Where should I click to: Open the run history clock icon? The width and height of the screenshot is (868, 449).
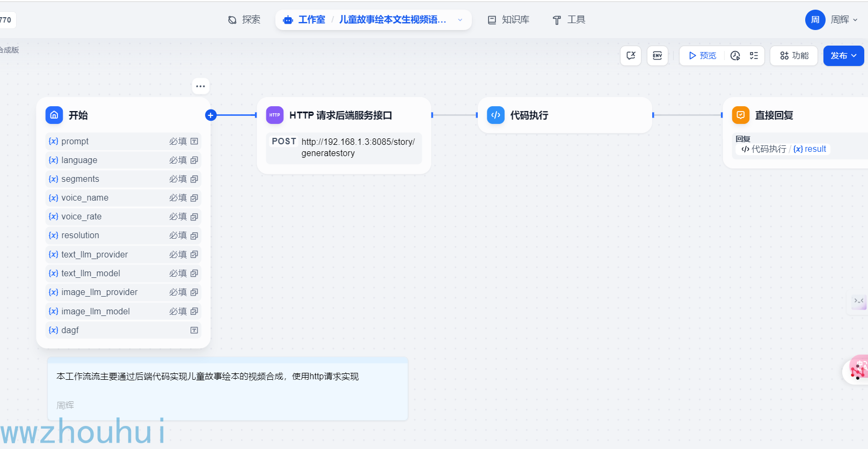point(735,56)
